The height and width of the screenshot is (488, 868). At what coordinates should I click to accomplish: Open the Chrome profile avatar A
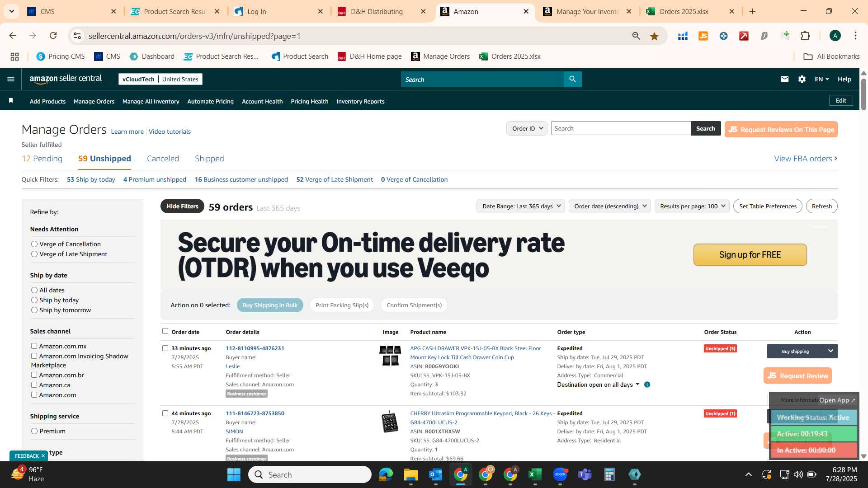tap(835, 36)
